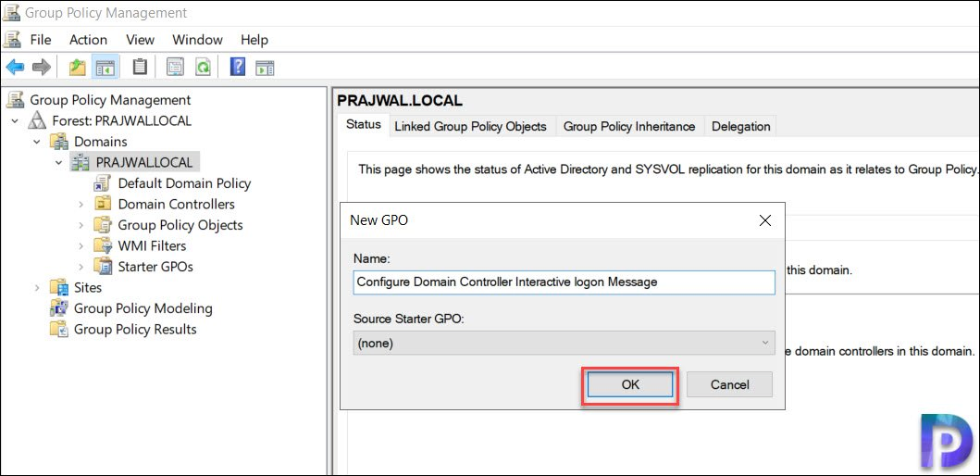Collapse the Domains tree node
Screen dimensions: 980x476
[x=37, y=142]
